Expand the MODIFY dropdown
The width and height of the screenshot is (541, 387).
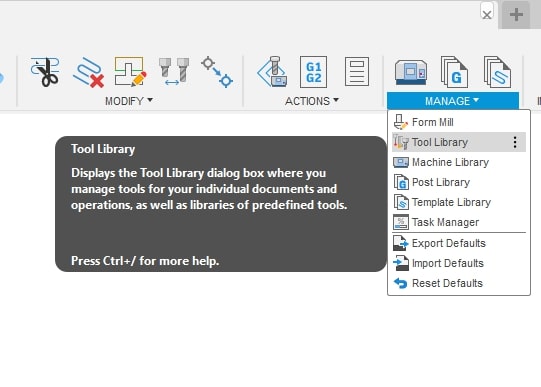[129, 101]
